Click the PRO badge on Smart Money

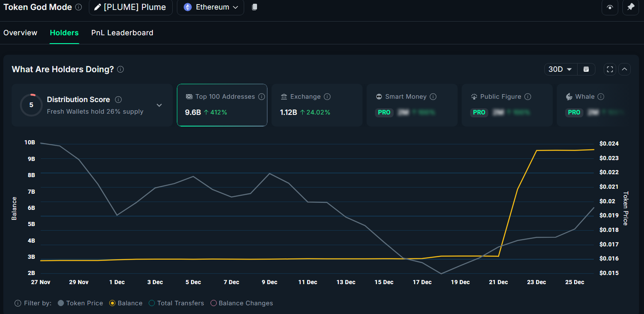(384, 112)
